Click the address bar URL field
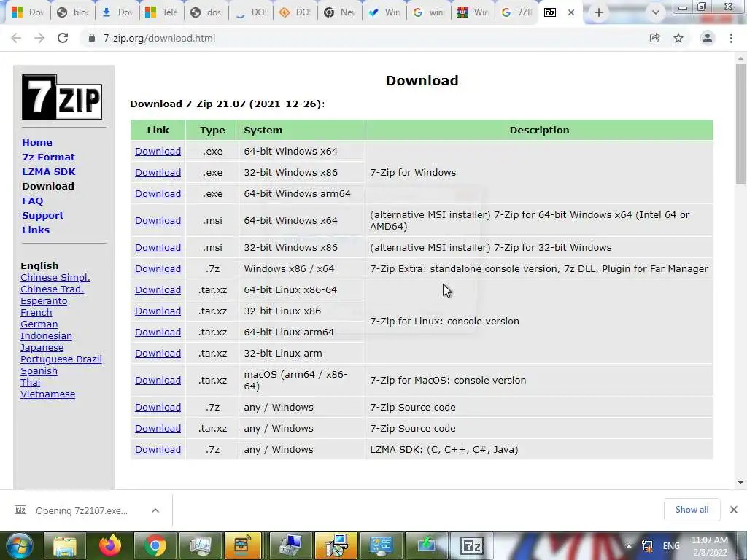This screenshot has width=747, height=560. click(362, 38)
